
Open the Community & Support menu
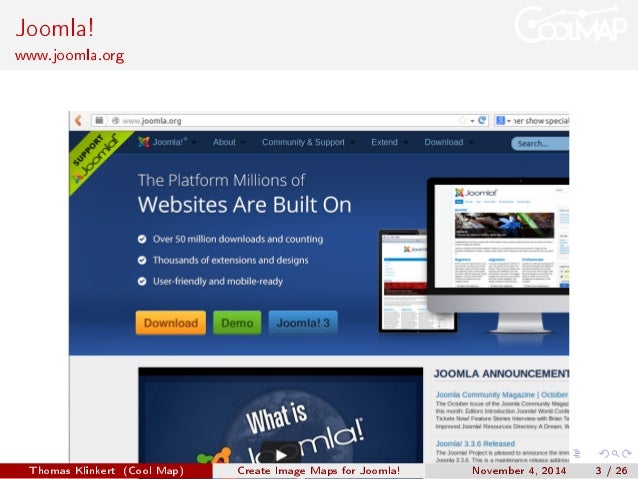[x=303, y=142]
